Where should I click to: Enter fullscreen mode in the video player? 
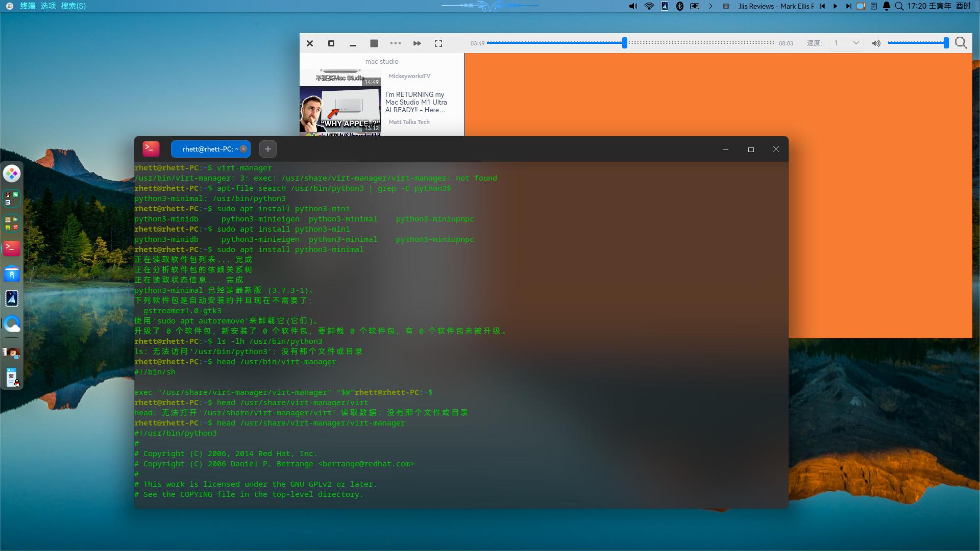coord(438,43)
